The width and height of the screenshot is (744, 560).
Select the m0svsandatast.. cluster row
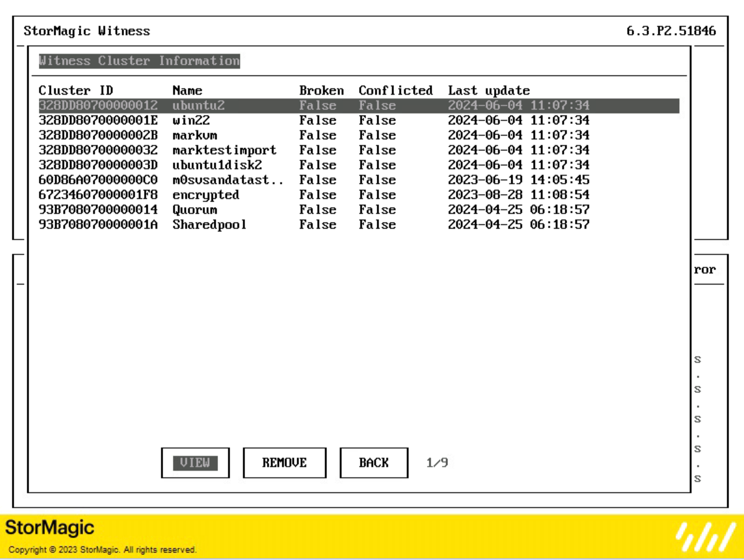[359, 180]
